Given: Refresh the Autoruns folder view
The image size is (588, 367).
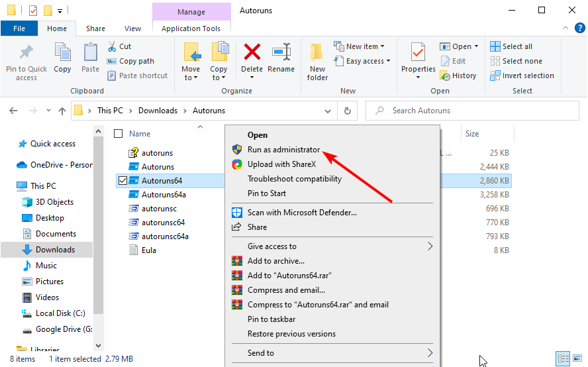Looking at the screenshot, I should pos(348,111).
